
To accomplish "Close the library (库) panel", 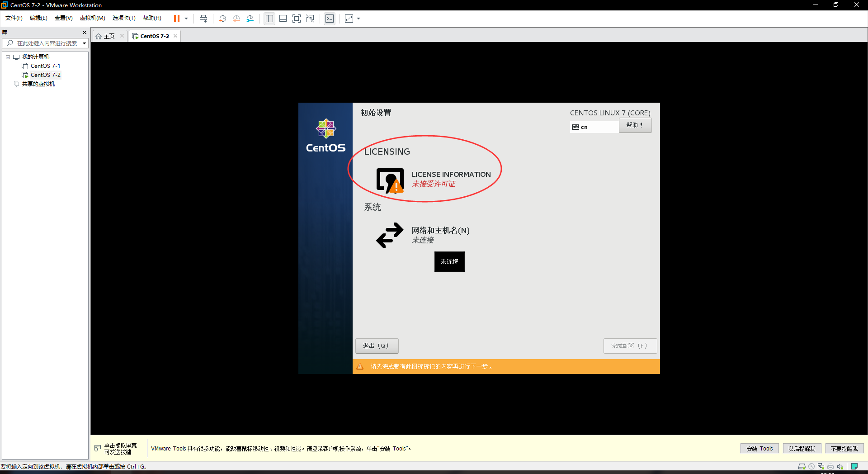I will click(x=85, y=32).
